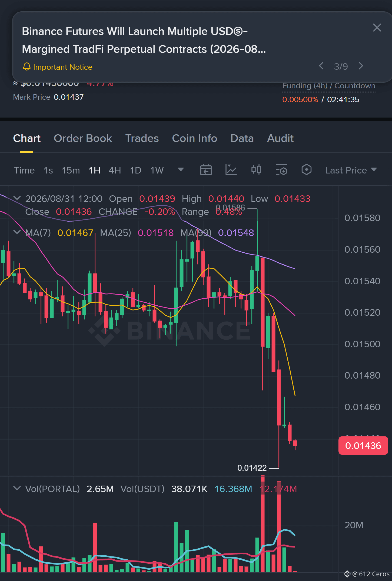This screenshot has height=581, width=392.
Task: Select the 1H interval
Action: (94, 170)
